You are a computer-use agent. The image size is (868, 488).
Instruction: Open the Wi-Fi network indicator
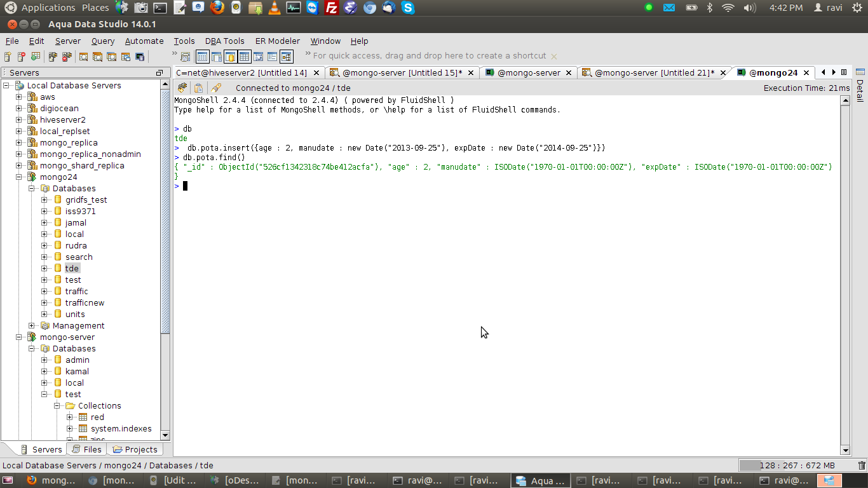click(728, 8)
